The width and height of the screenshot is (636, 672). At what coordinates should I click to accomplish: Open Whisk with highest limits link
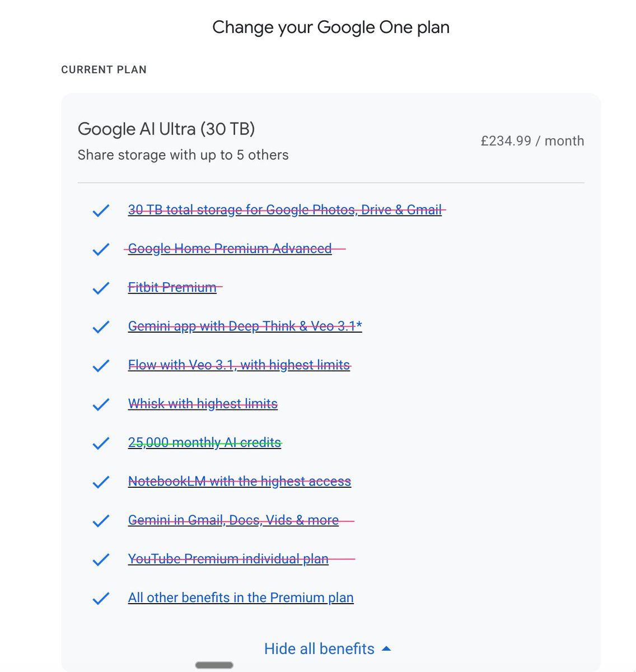[x=203, y=404]
